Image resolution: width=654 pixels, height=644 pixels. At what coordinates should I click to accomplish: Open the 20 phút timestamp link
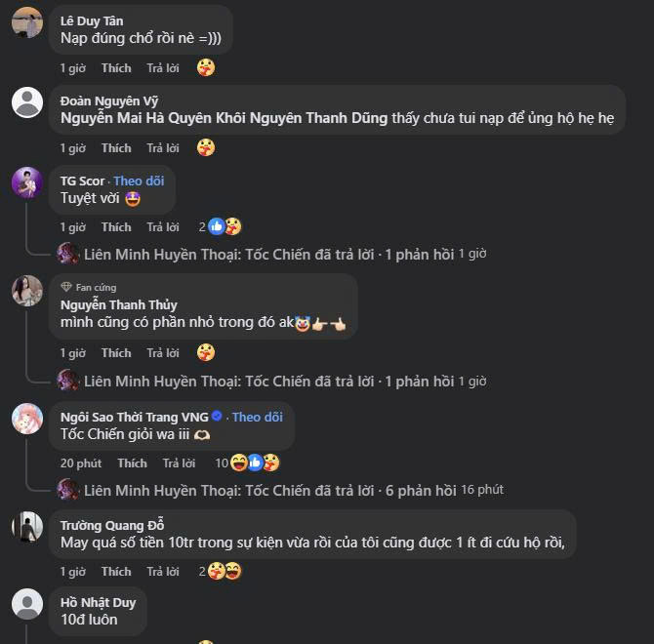point(81,463)
